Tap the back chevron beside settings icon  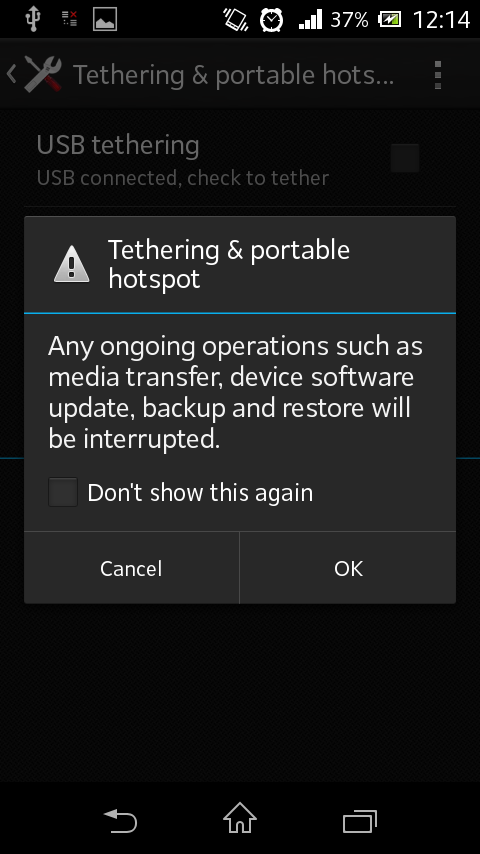[x=11, y=74]
